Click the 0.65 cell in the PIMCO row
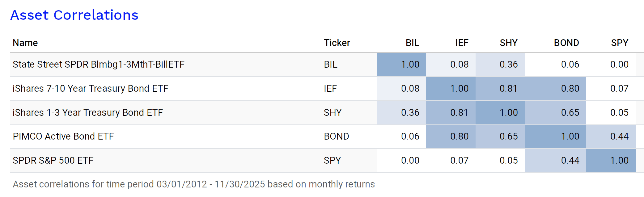The image size is (644, 197). [x=508, y=136]
